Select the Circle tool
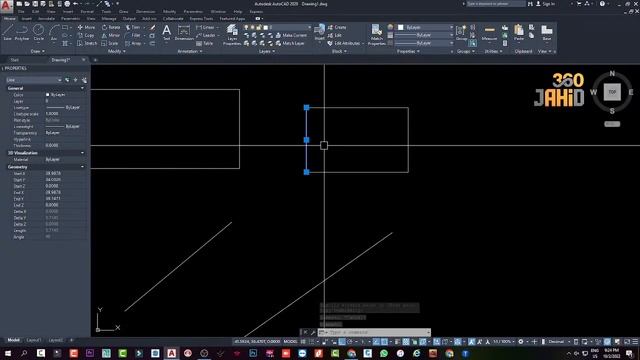Viewport: 640px width, 360px height. (x=38, y=32)
